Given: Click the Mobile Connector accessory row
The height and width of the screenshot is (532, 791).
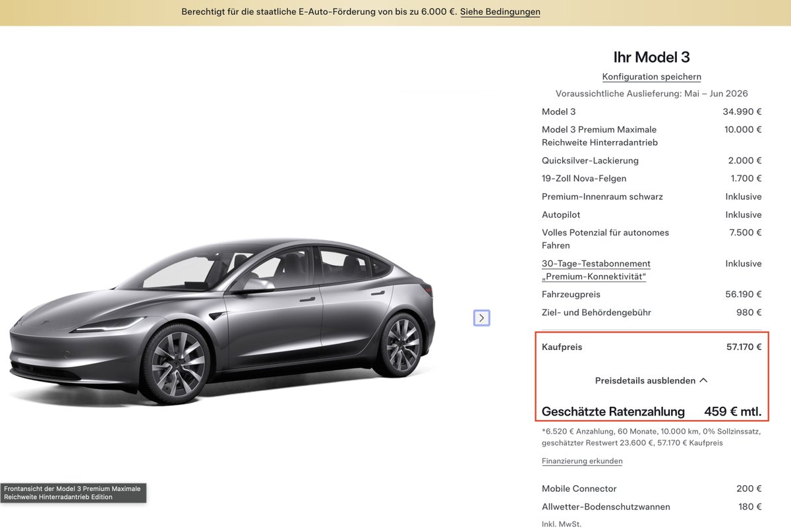Looking at the screenshot, I should (652, 488).
